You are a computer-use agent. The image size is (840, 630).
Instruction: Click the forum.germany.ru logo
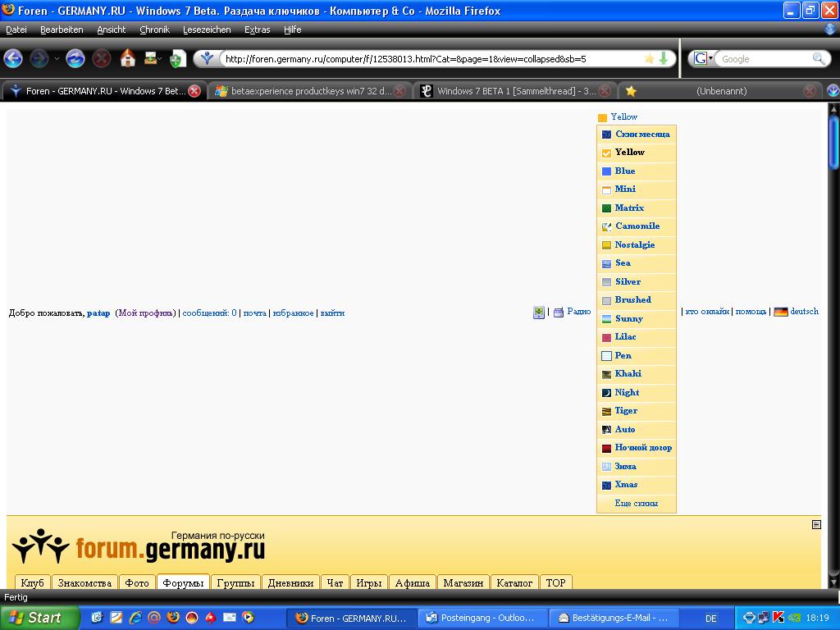pos(138,546)
